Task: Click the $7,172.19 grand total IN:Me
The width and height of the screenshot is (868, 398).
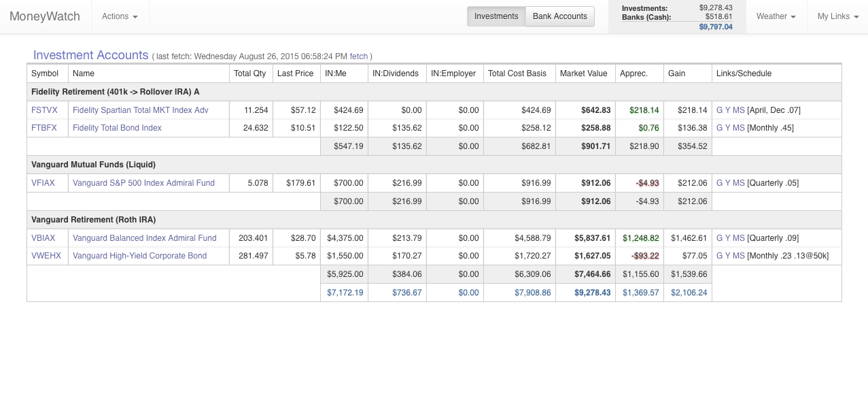Action: click(345, 293)
